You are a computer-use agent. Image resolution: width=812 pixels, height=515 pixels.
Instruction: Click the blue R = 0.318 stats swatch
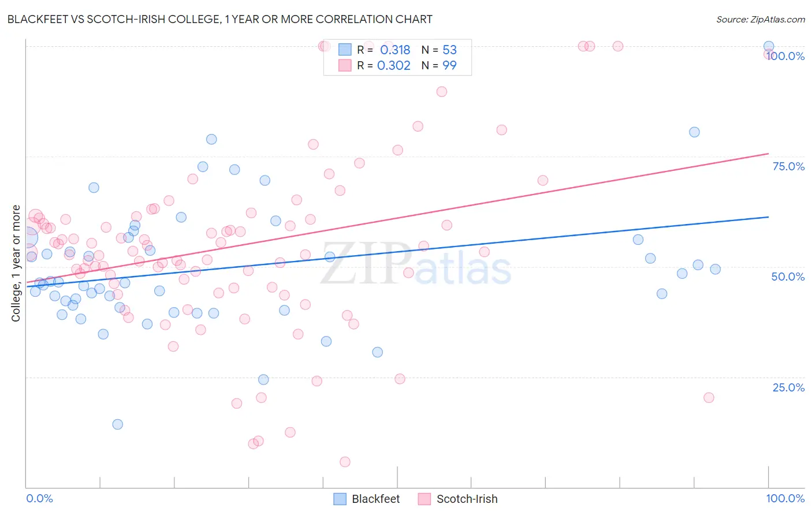[x=345, y=50]
